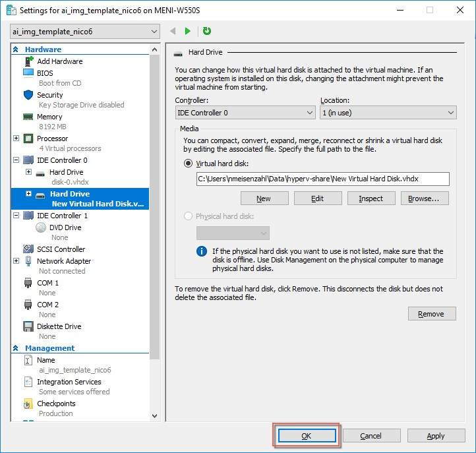Open the Location dropdown
Screen dimensions: 476x453
(388, 113)
